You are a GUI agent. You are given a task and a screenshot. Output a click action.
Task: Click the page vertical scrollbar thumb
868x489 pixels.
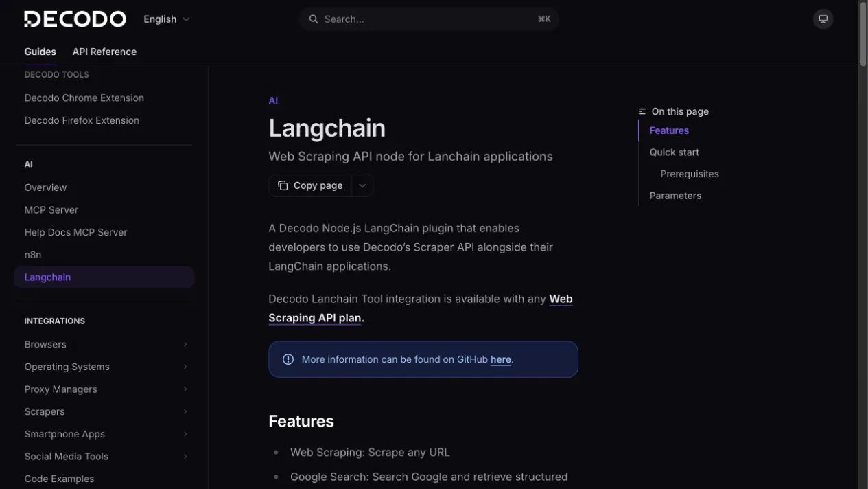click(x=863, y=34)
